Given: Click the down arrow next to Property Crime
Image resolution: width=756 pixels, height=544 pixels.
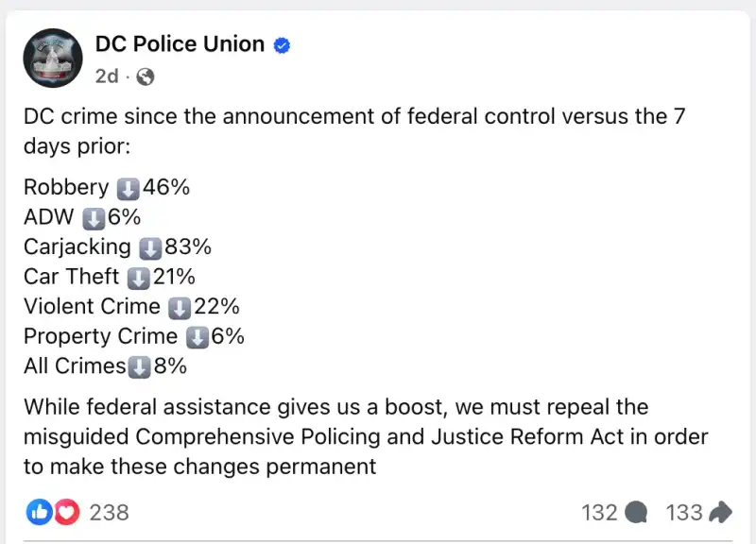Looking at the screenshot, I should (197, 337).
